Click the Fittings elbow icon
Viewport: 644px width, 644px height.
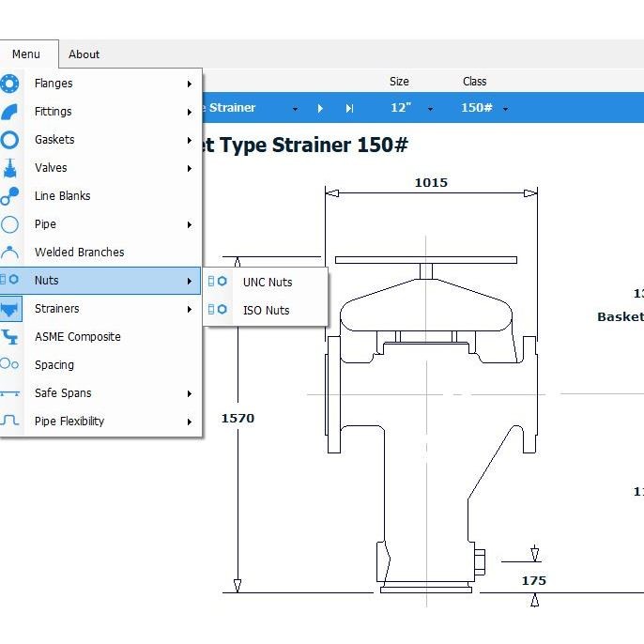click(9, 112)
